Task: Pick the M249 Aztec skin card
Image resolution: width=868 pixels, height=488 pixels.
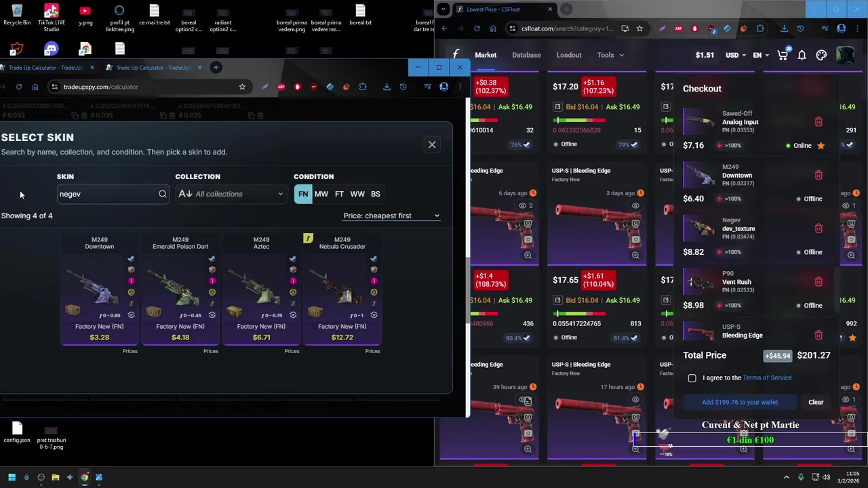Action: [261, 289]
